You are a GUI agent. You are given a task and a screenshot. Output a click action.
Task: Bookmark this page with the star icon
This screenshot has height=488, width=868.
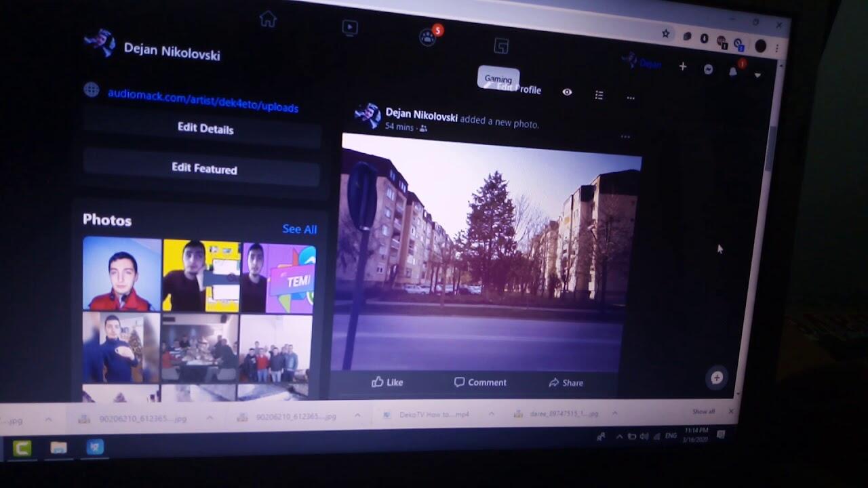coord(666,33)
